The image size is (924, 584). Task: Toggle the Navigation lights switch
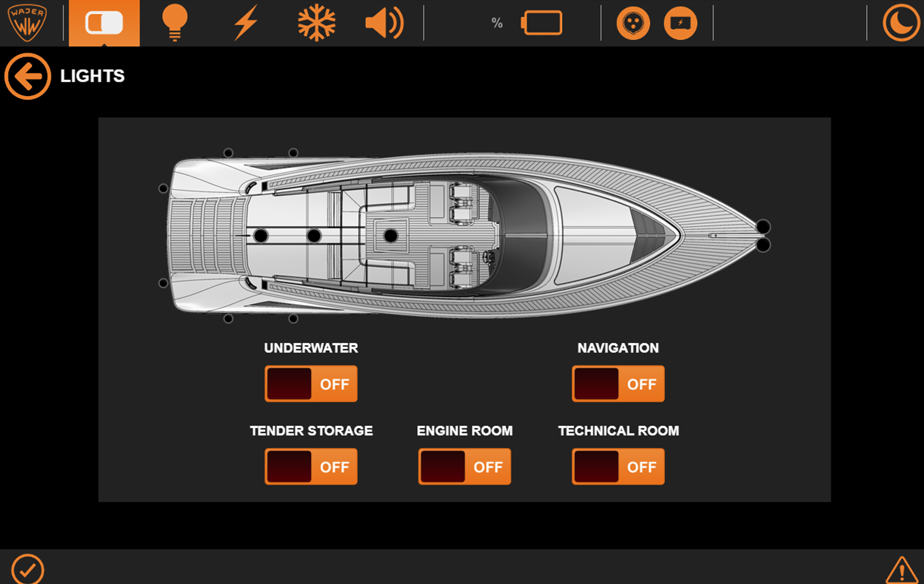click(x=618, y=384)
